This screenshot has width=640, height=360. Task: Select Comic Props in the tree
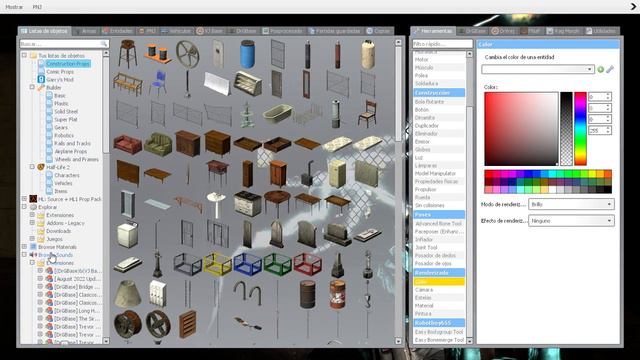pyautogui.click(x=60, y=71)
